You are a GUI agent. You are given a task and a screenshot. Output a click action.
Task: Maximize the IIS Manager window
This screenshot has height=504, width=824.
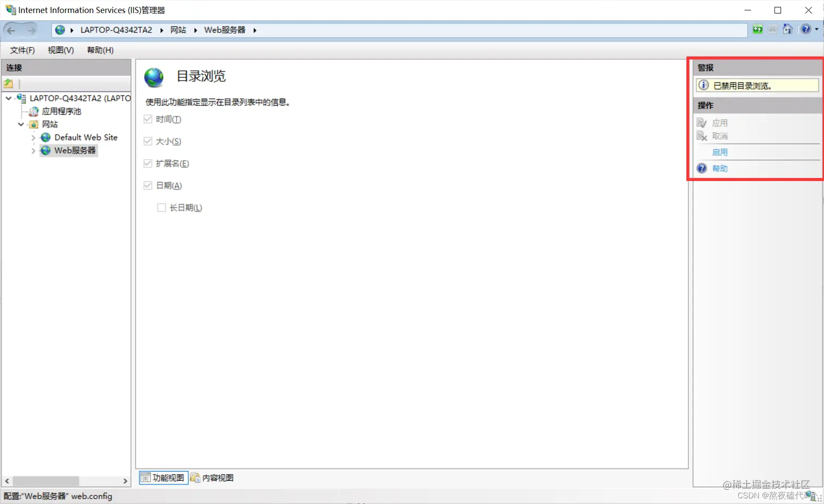778,10
